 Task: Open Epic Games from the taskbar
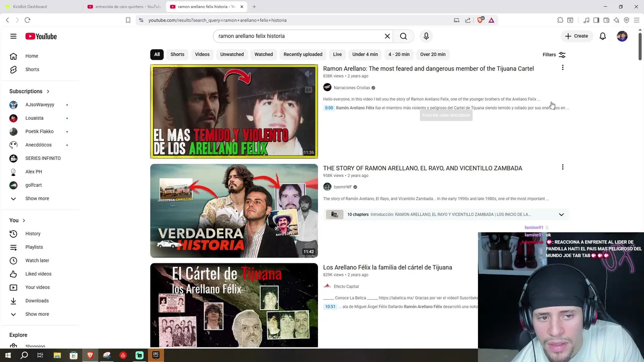click(x=156, y=355)
